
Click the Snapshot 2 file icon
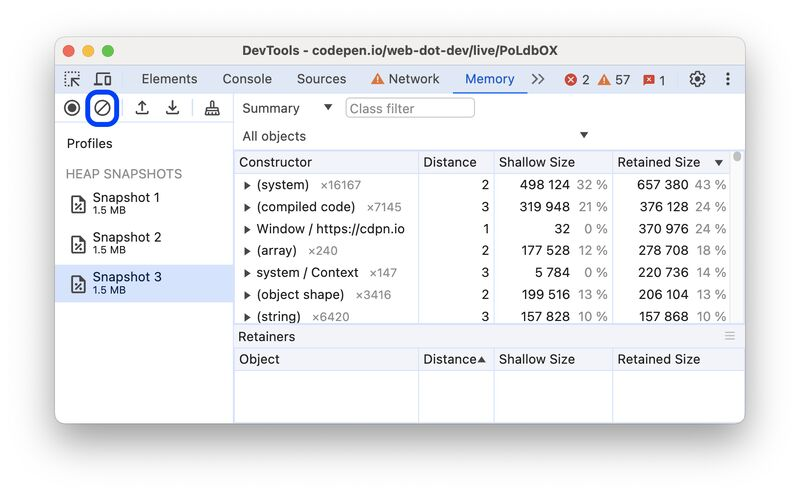point(78,244)
